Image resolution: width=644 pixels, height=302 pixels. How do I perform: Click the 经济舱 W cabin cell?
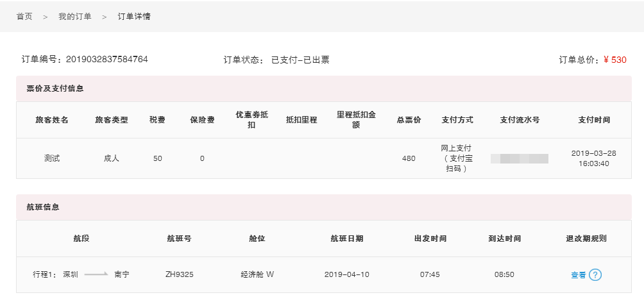(x=257, y=274)
